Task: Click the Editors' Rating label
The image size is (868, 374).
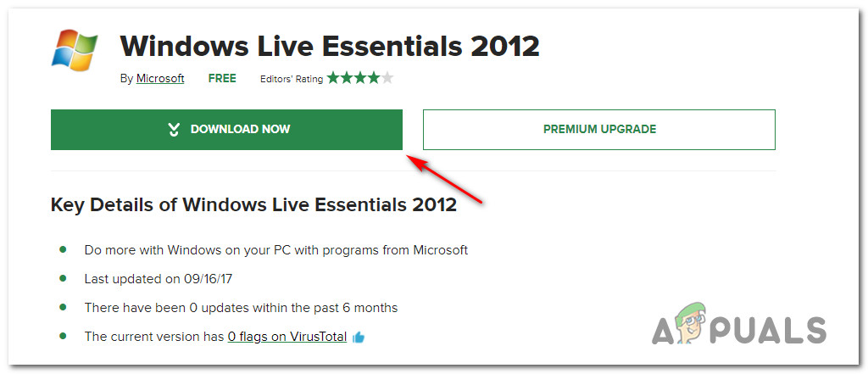Action: 292,79
